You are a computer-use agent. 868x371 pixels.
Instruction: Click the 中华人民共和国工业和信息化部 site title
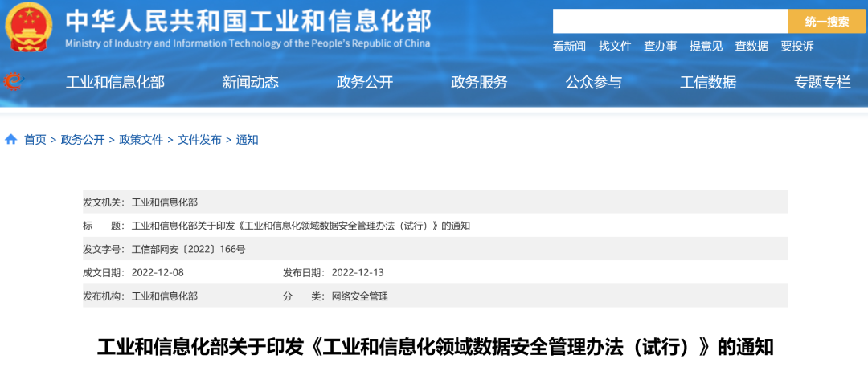point(248,20)
